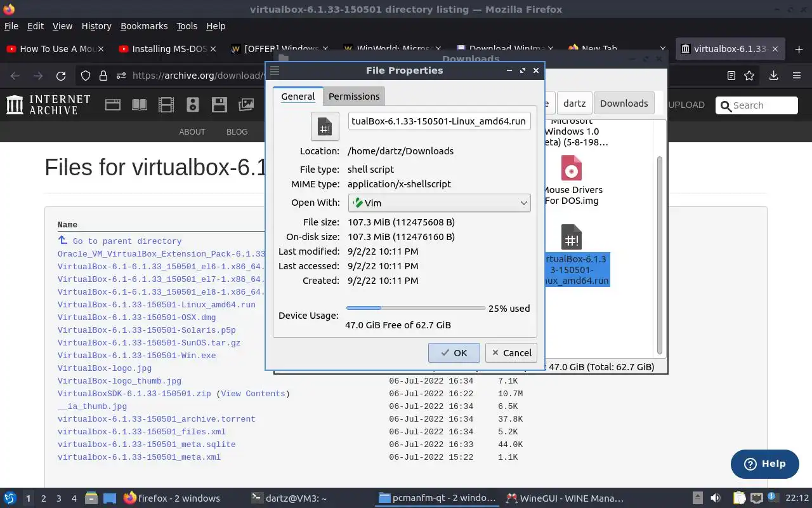Click the Internet Archive logo
This screenshot has width=812, height=508.
pyautogui.click(x=49, y=105)
